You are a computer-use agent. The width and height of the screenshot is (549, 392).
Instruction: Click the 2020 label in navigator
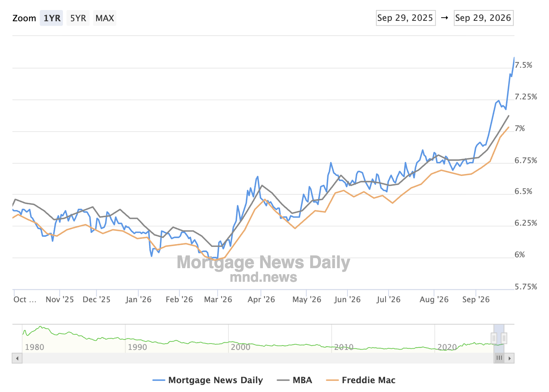[x=447, y=347]
